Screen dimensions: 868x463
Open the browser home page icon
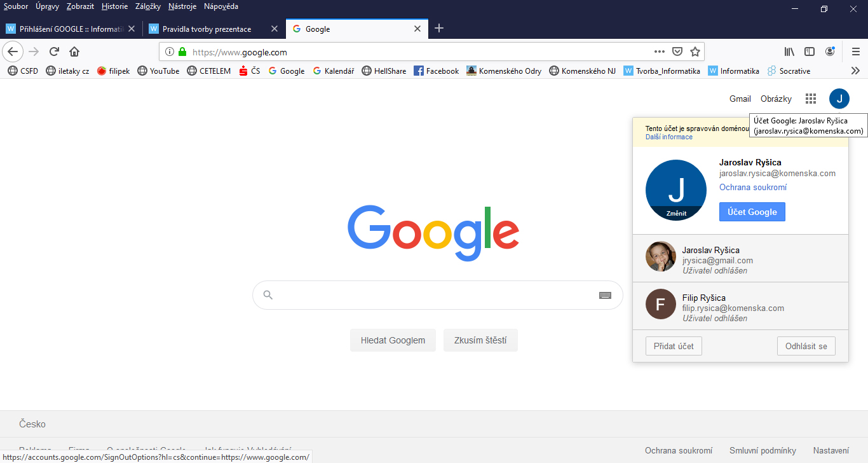(74, 52)
